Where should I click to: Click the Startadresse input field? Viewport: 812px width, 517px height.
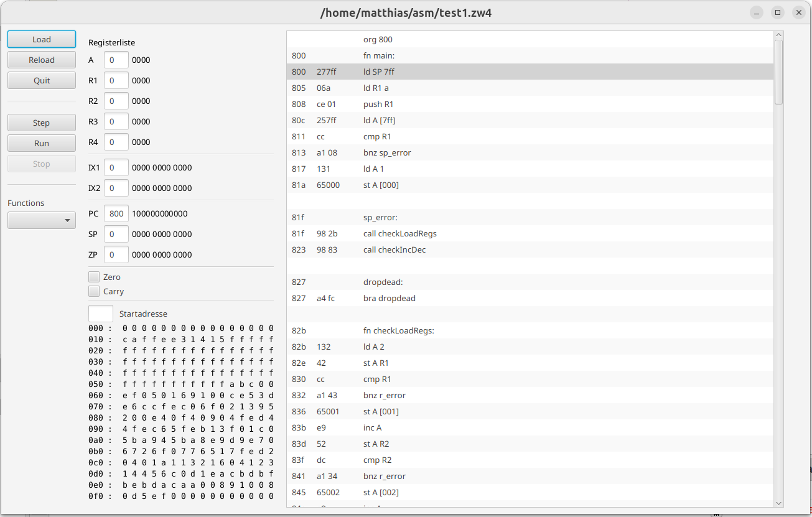(101, 314)
